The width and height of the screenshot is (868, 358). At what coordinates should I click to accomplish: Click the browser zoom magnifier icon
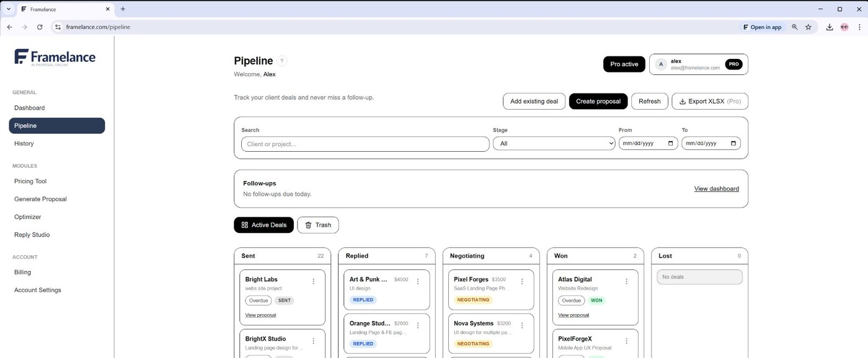tap(795, 27)
